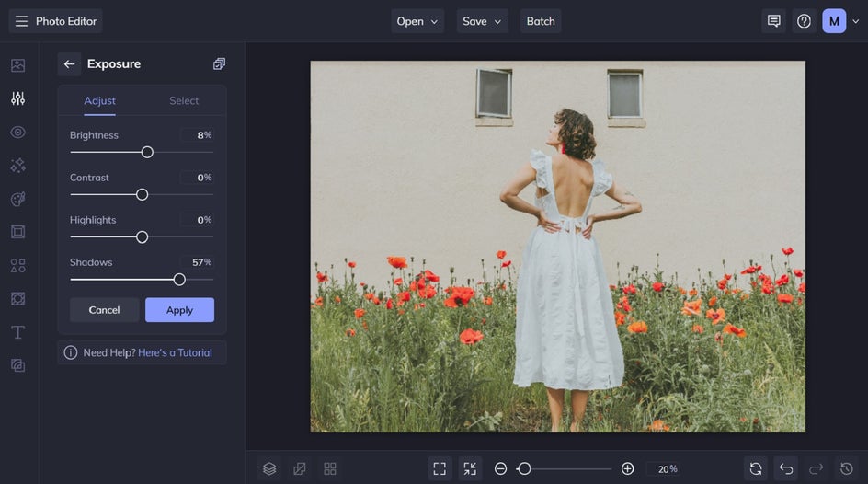The width and height of the screenshot is (868, 484).
Task: Click the Shadows slider handle
Action: [x=179, y=280]
